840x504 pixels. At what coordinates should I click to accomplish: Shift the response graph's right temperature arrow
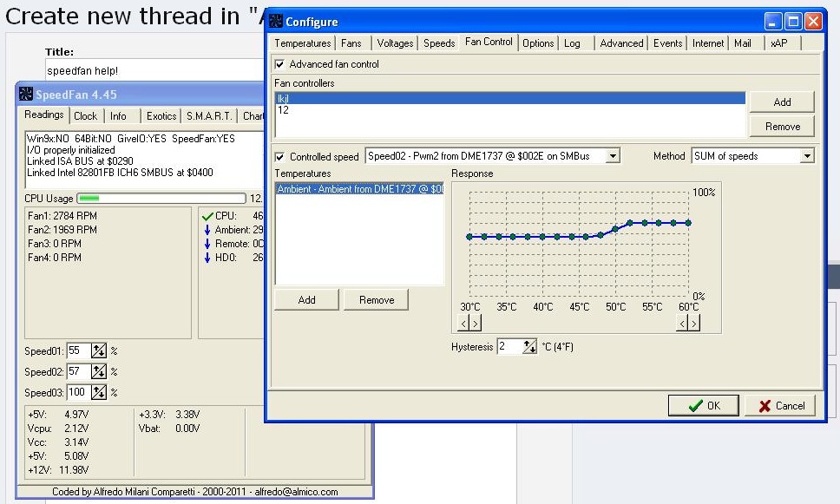click(x=692, y=324)
